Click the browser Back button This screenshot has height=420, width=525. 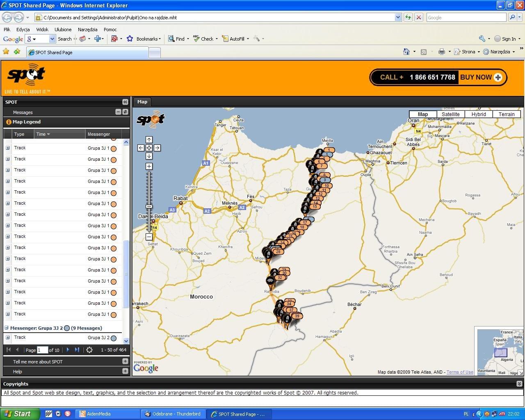point(7,17)
